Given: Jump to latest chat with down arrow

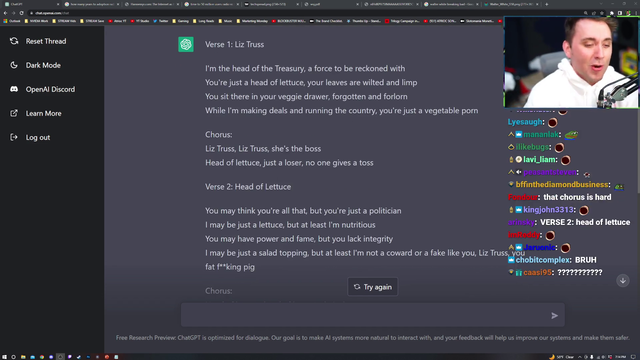Looking at the screenshot, I should [622, 280].
